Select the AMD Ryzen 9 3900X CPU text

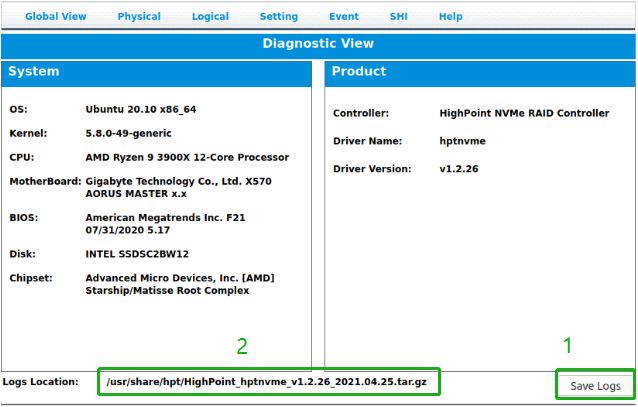pyautogui.click(x=187, y=158)
